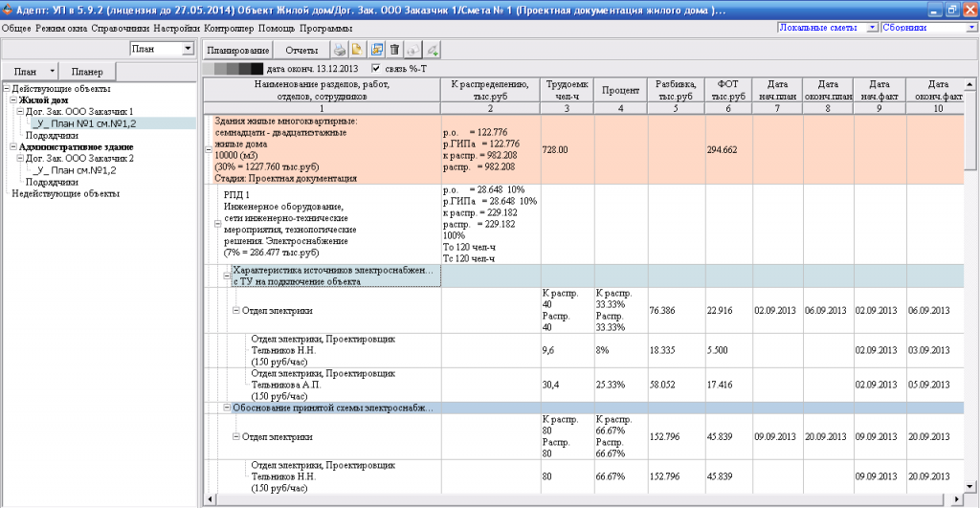Collapse the Административное здание tree node
The width and height of the screenshot is (980, 508).
[13, 146]
